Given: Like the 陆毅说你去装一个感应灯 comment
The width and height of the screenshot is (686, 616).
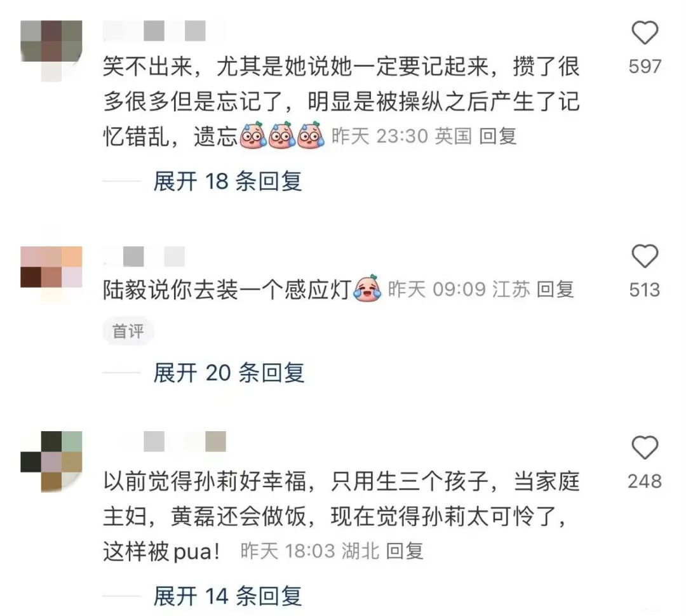Looking at the screenshot, I should 645,256.
